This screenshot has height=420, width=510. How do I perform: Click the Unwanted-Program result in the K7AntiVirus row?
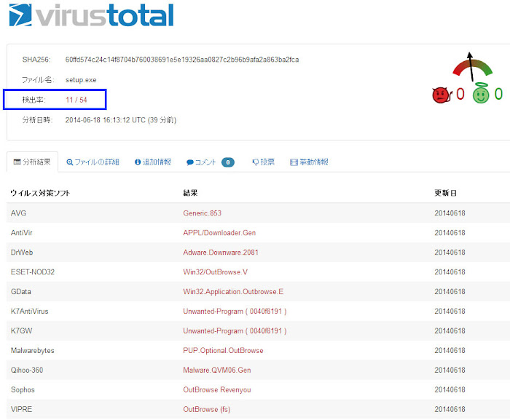point(235,311)
